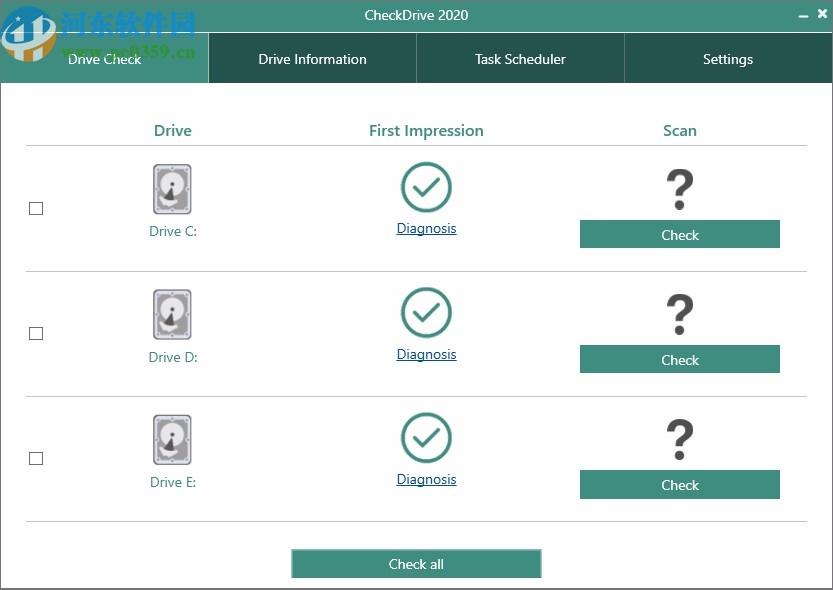Click the Drive D hard disk icon
Image resolution: width=833 pixels, height=590 pixels.
click(171, 314)
